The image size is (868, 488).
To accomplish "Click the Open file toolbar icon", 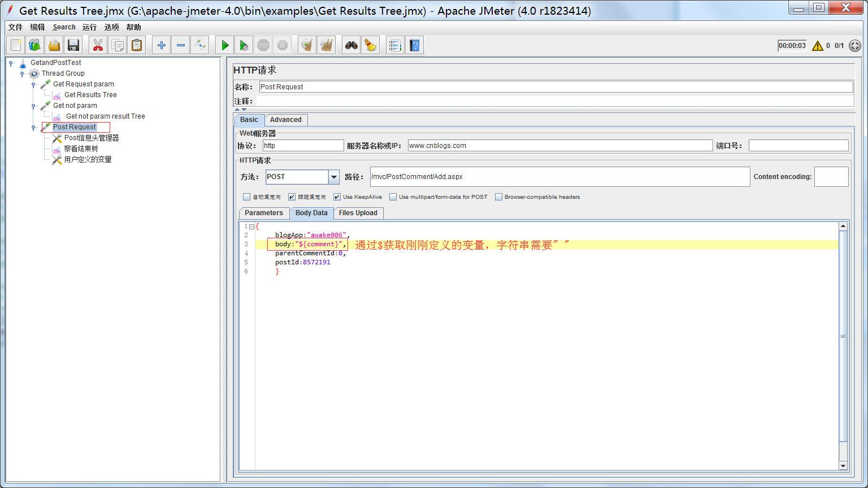I will pos(54,45).
